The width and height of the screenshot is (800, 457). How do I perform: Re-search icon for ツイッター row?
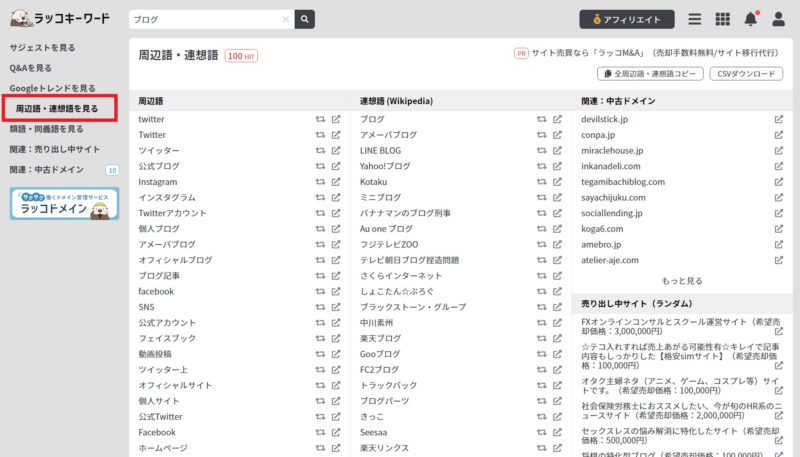click(320, 150)
